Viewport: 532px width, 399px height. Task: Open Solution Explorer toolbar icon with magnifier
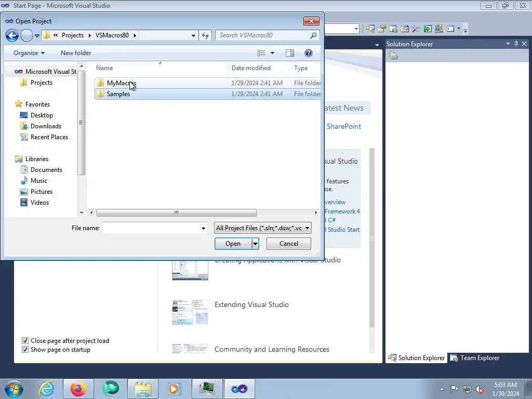370,29
